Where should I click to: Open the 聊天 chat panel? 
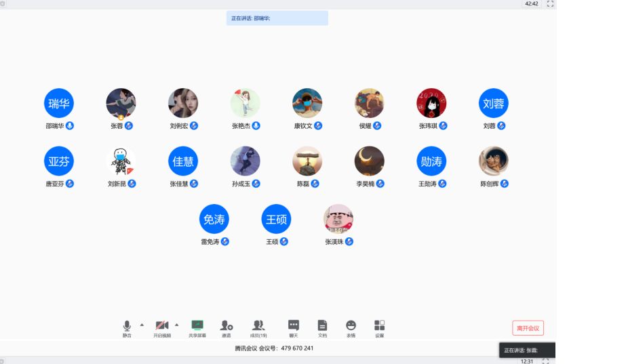[294, 326]
